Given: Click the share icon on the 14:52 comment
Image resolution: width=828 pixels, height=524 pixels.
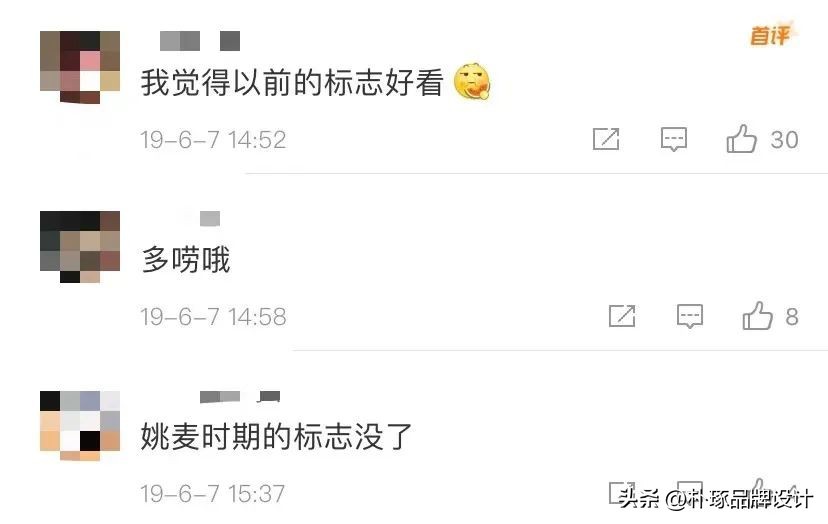Looking at the screenshot, I should click(606, 139).
